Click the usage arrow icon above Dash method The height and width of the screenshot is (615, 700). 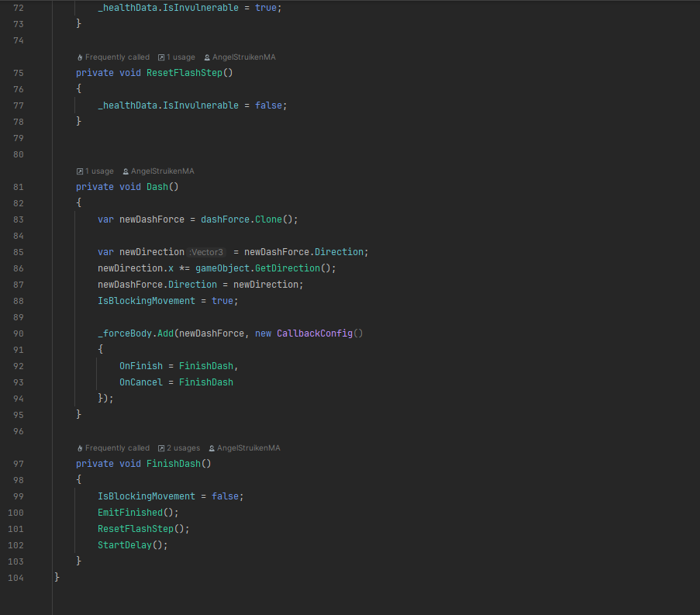[80, 171]
